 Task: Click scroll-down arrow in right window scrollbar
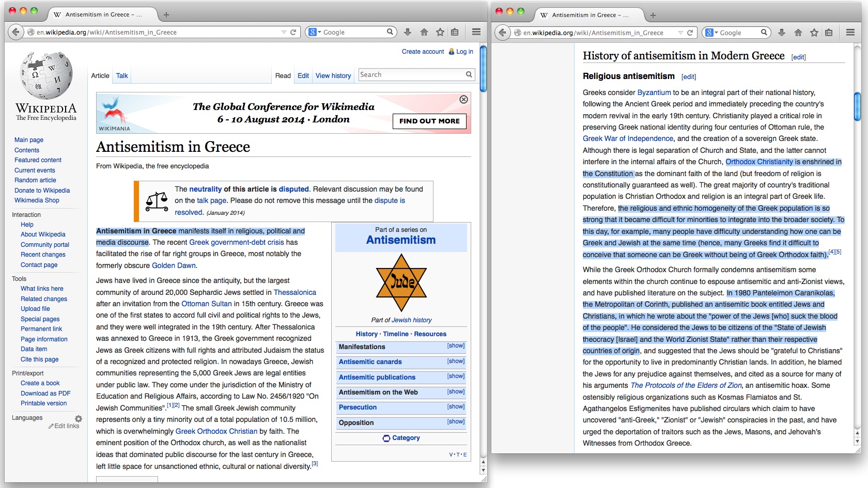858,442
